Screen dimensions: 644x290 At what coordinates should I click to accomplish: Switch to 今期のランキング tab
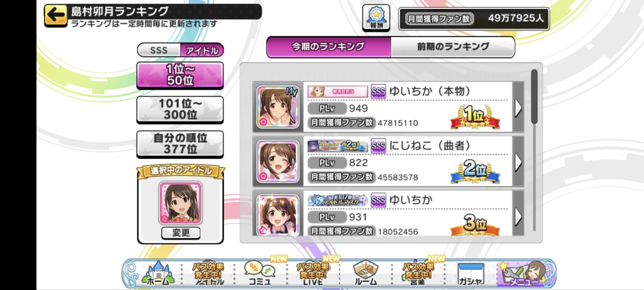click(x=328, y=47)
